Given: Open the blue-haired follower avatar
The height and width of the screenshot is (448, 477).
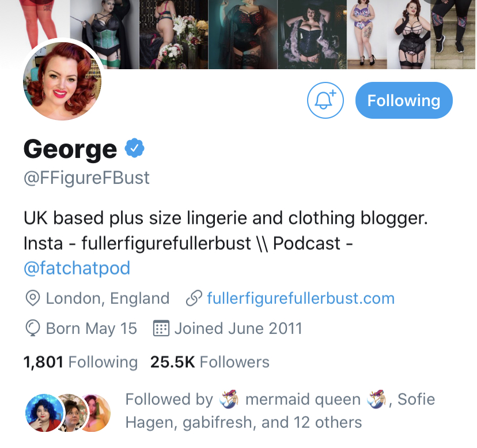Looking at the screenshot, I should (x=44, y=413).
